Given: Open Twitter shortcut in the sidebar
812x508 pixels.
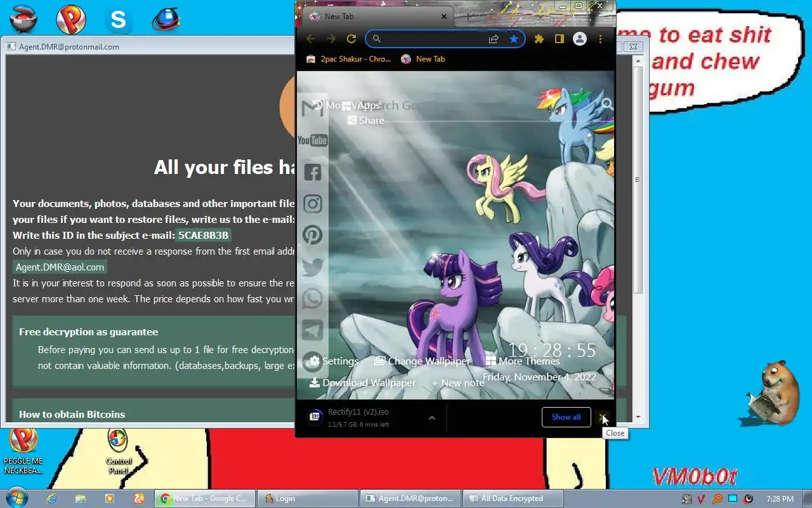Looking at the screenshot, I should pyautogui.click(x=313, y=267).
